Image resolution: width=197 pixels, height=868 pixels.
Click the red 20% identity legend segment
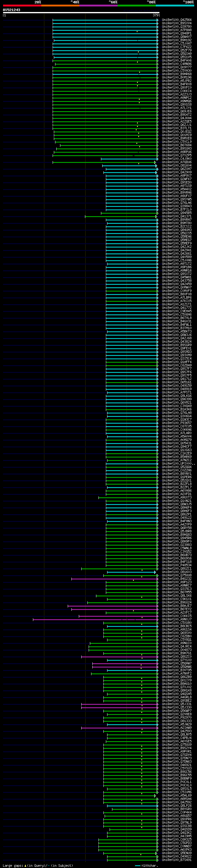point(22,6)
